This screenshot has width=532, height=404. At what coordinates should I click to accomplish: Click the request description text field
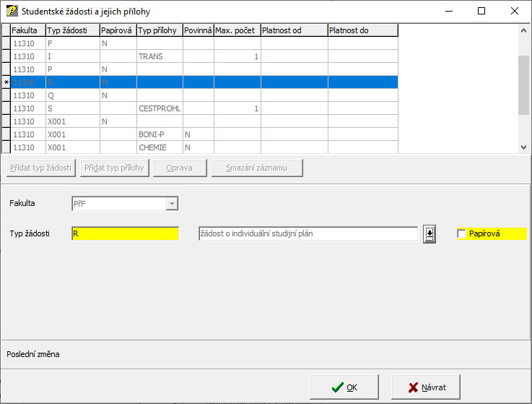308,233
